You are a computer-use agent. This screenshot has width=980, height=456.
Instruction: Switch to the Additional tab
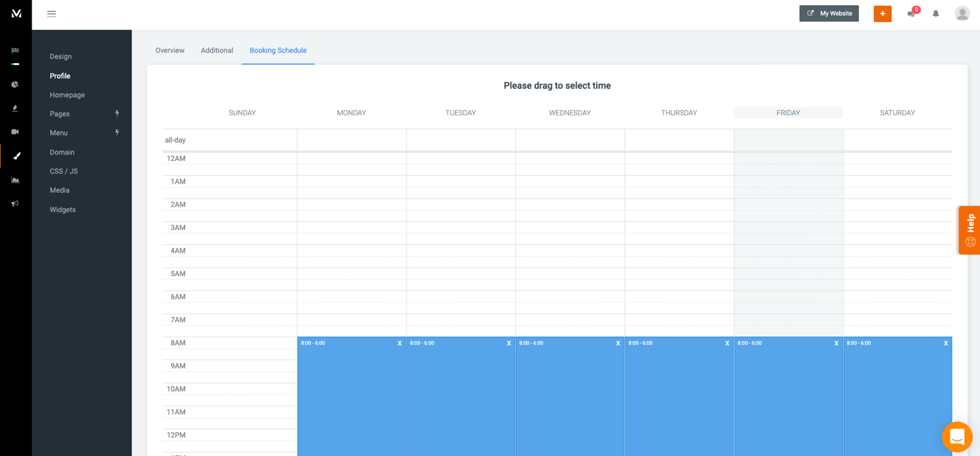pos(217,50)
